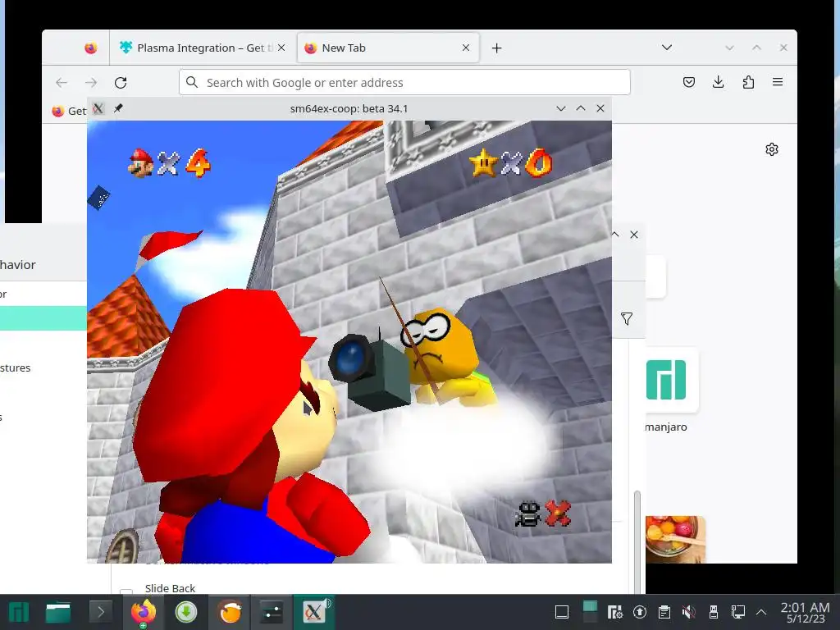840x630 pixels.
Task: Close the Plasma Integration tab
Action: (x=281, y=48)
